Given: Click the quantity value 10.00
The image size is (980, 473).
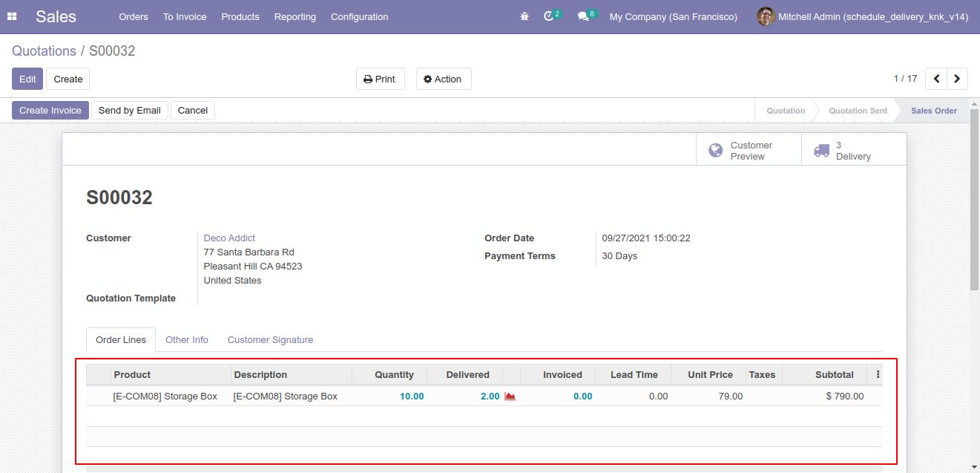Looking at the screenshot, I should pyautogui.click(x=412, y=397).
